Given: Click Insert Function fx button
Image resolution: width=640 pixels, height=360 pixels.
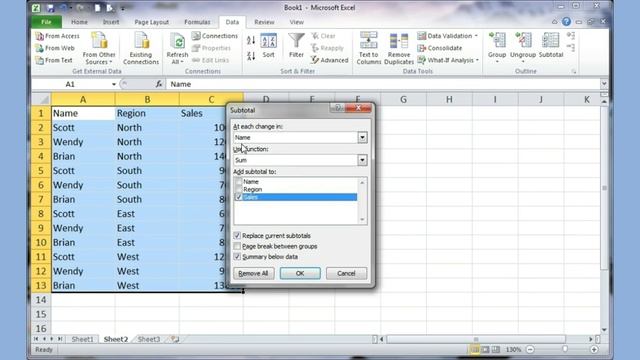Looking at the screenshot, I should pos(159,84).
